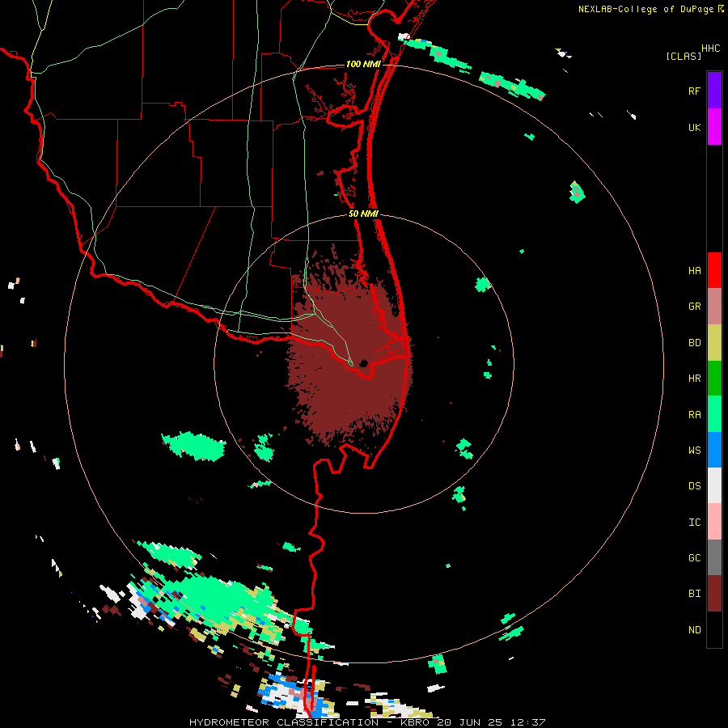Click the yellow BD legend color swatch
728x728 pixels.
click(x=714, y=343)
